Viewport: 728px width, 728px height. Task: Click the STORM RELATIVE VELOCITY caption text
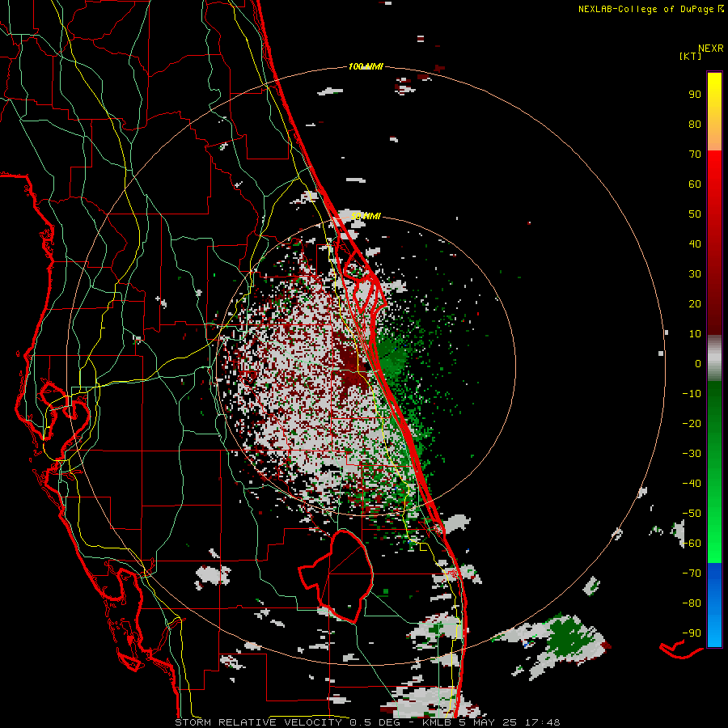(258, 722)
